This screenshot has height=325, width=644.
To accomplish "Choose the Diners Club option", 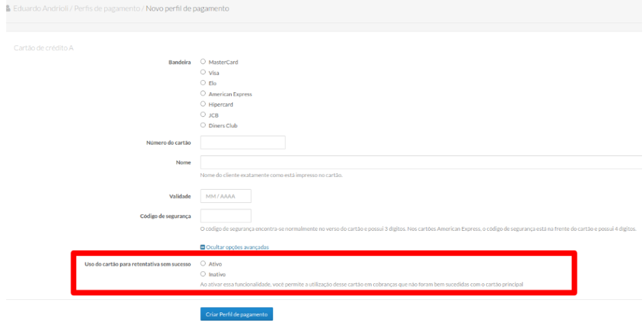I will tap(203, 125).
